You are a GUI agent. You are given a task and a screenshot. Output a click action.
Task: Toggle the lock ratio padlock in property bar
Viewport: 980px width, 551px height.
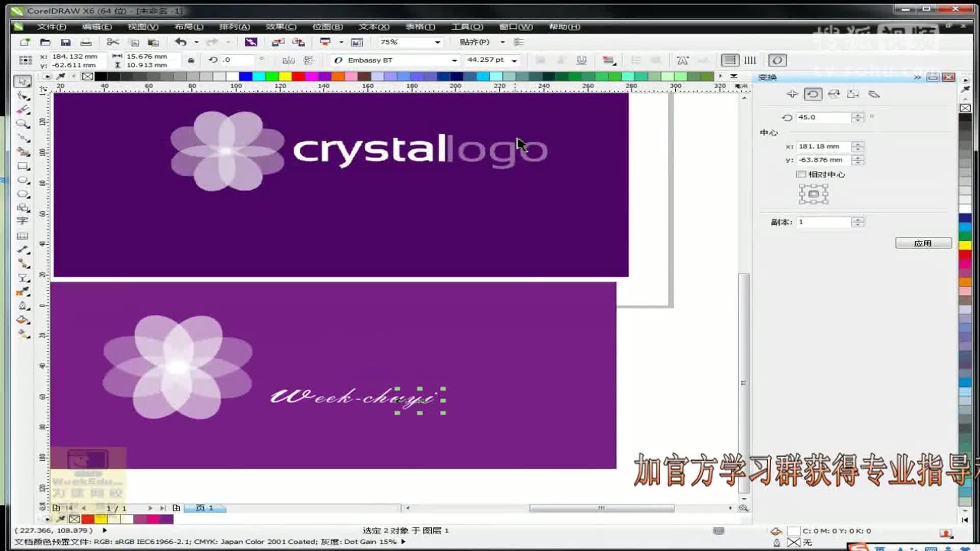click(x=190, y=60)
